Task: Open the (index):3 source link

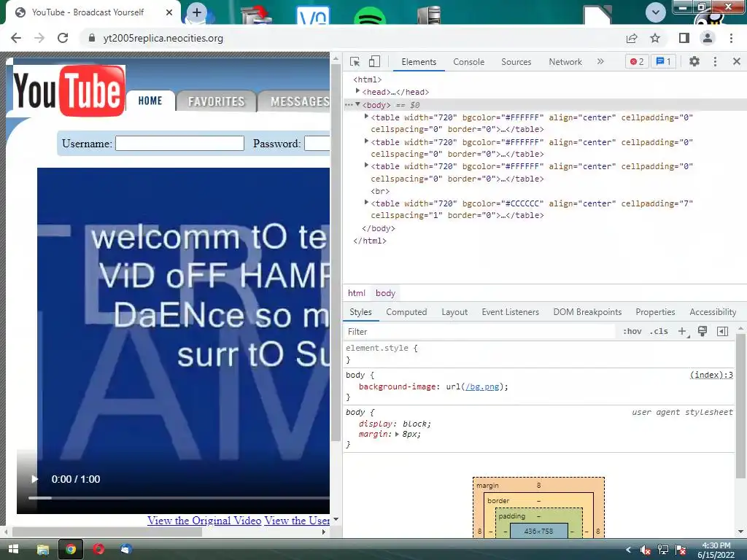Action: tap(711, 375)
